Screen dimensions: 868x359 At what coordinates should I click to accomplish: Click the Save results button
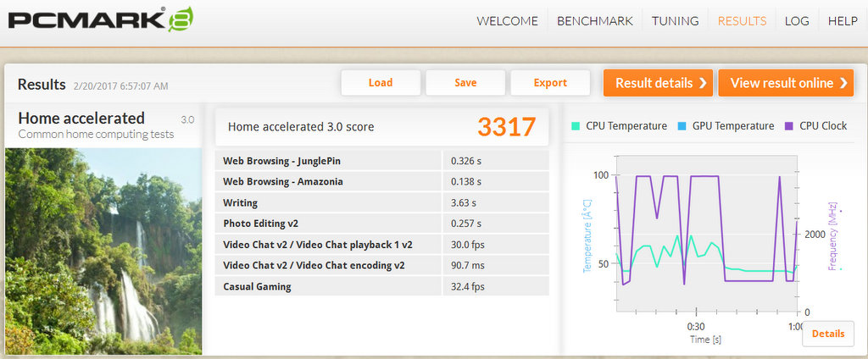point(465,83)
